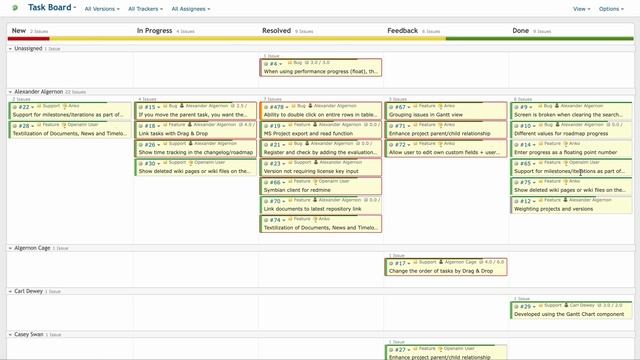Click the Support tracker icon on card #22
Viewport: 640px width, 360px height.
(39, 106)
